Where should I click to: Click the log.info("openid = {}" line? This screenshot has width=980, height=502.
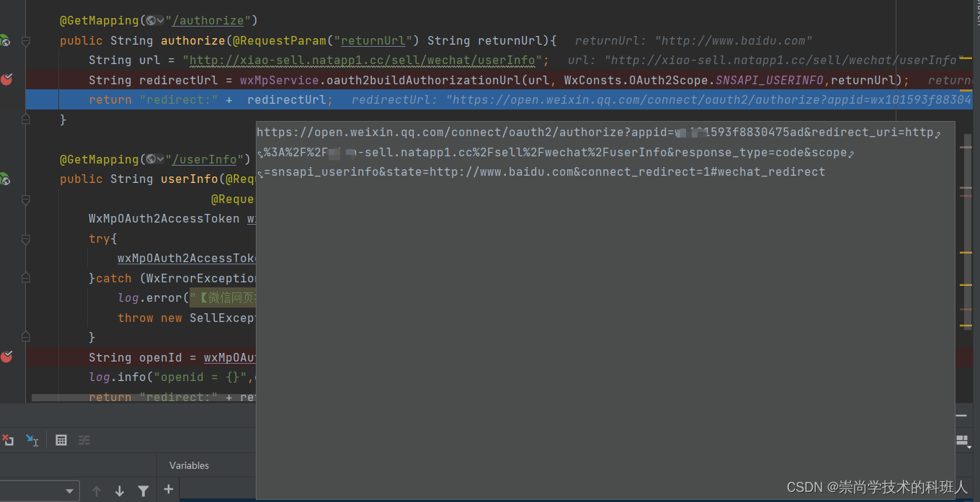click(x=172, y=377)
